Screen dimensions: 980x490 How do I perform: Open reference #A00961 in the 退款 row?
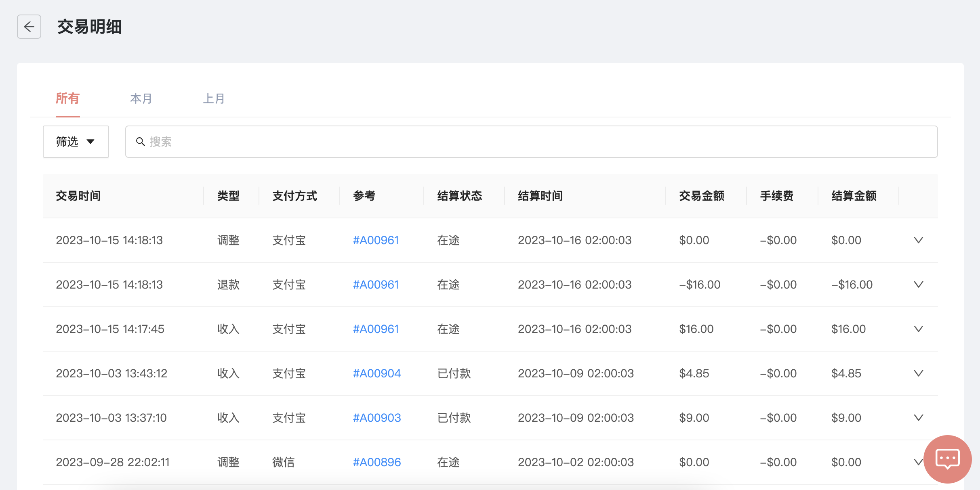tap(376, 285)
